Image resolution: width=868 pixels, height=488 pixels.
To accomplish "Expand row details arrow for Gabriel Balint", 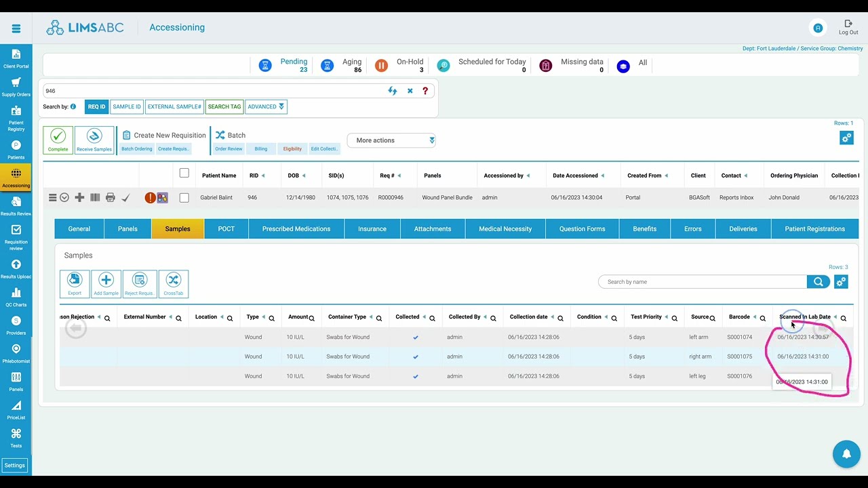I will pos(64,198).
